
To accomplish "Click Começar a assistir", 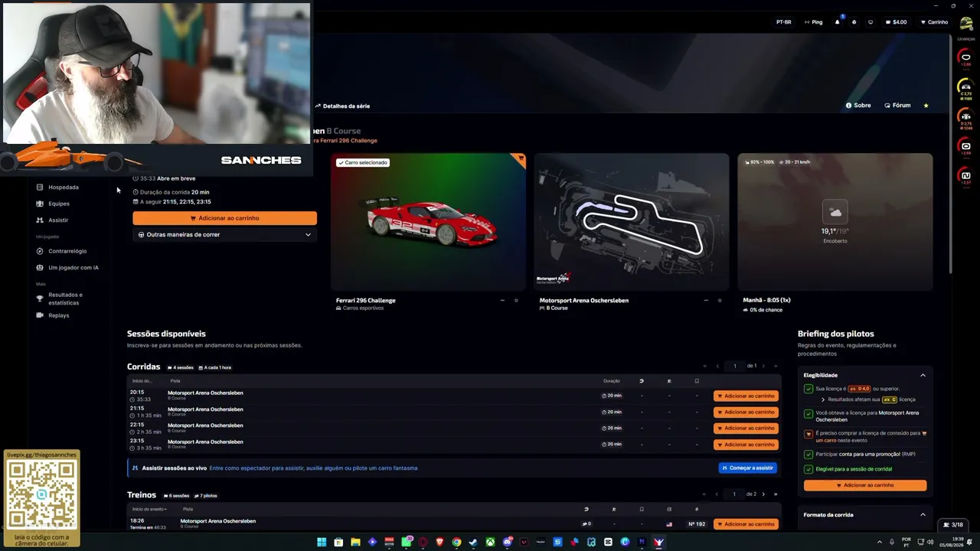I will (747, 468).
